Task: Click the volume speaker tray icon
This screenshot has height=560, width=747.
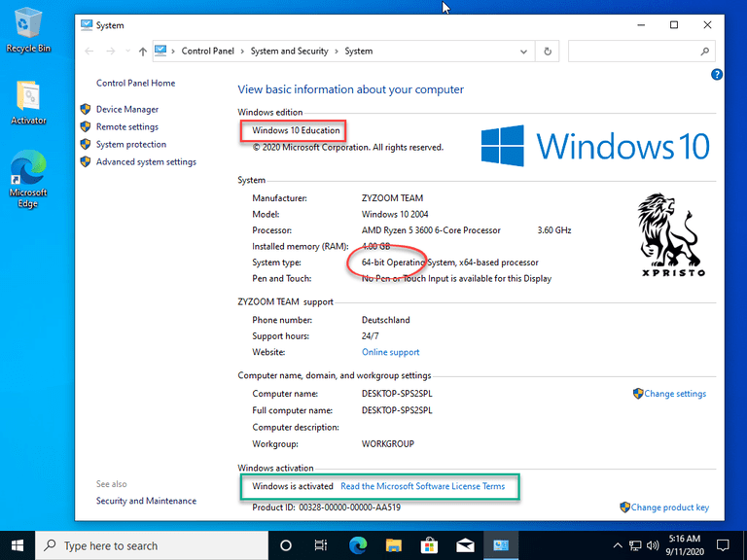Action: tap(653, 545)
